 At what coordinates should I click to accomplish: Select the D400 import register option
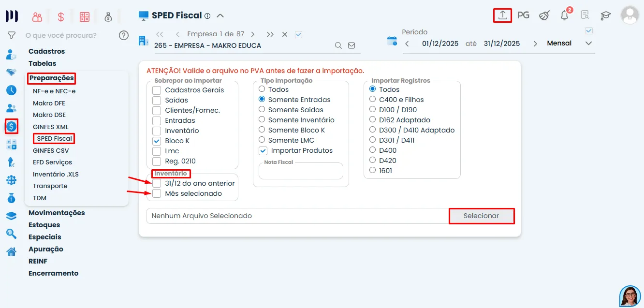[x=373, y=150]
